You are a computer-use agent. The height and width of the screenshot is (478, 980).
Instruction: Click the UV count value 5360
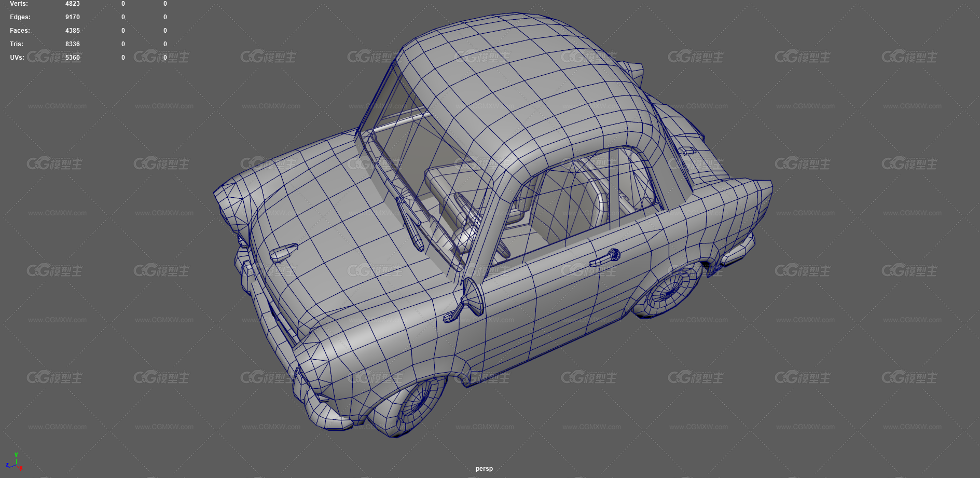point(73,58)
